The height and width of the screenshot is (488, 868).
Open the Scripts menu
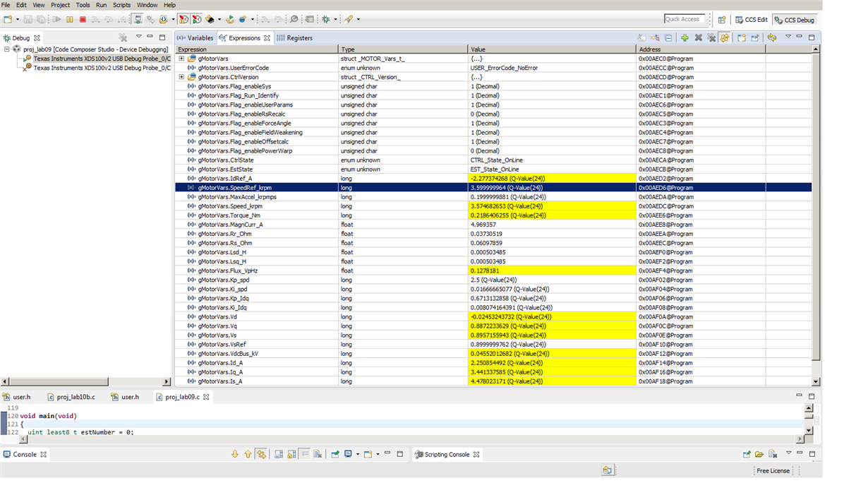tap(121, 5)
